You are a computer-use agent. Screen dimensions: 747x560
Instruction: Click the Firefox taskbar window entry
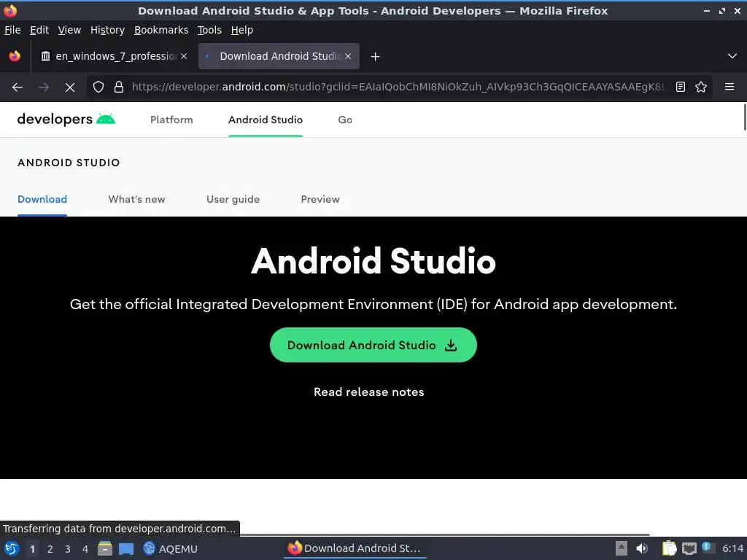tap(355, 548)
